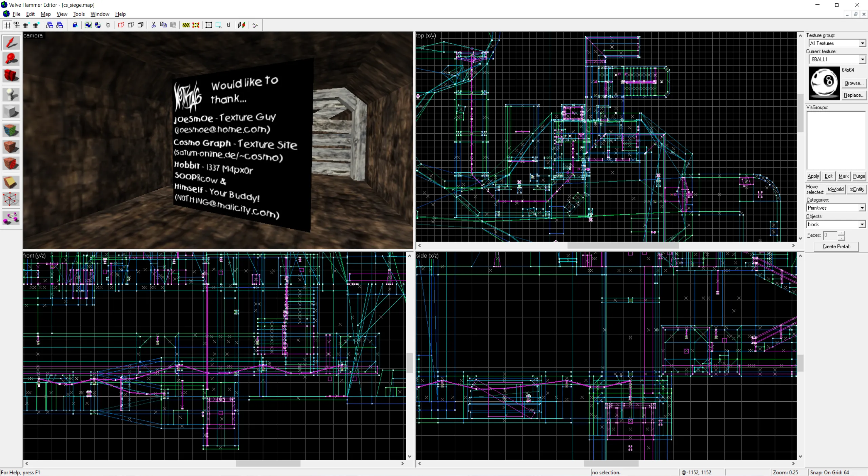868x476 pixels.
Task: Group the selected objects
Action: point(88,25)
